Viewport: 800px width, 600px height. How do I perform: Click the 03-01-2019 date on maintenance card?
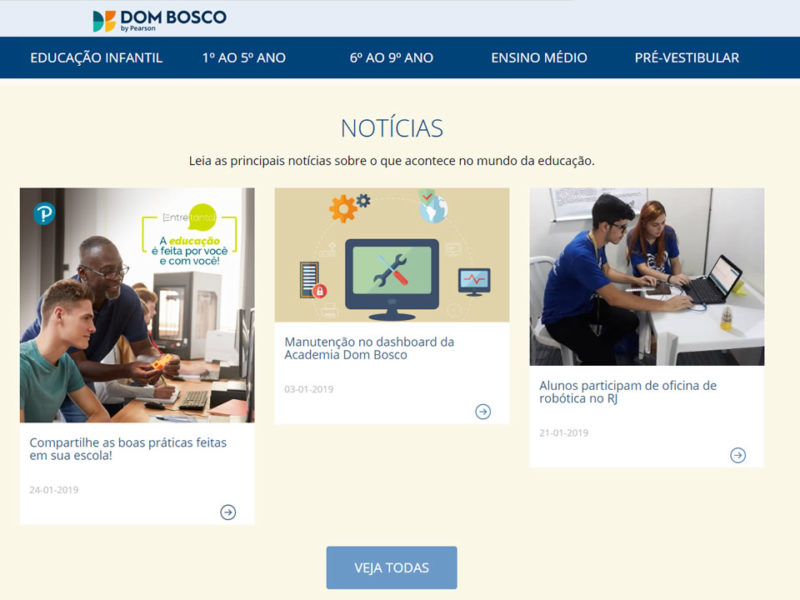(309, 389)
